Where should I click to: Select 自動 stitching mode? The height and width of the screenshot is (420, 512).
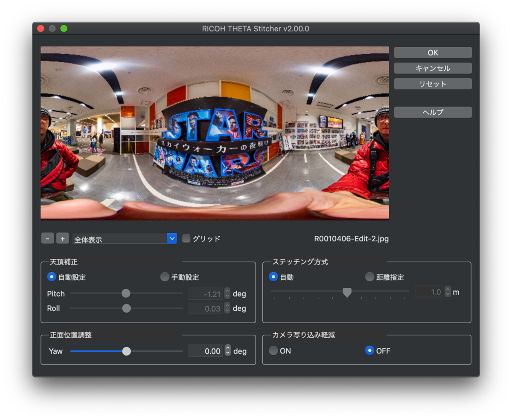273,277
